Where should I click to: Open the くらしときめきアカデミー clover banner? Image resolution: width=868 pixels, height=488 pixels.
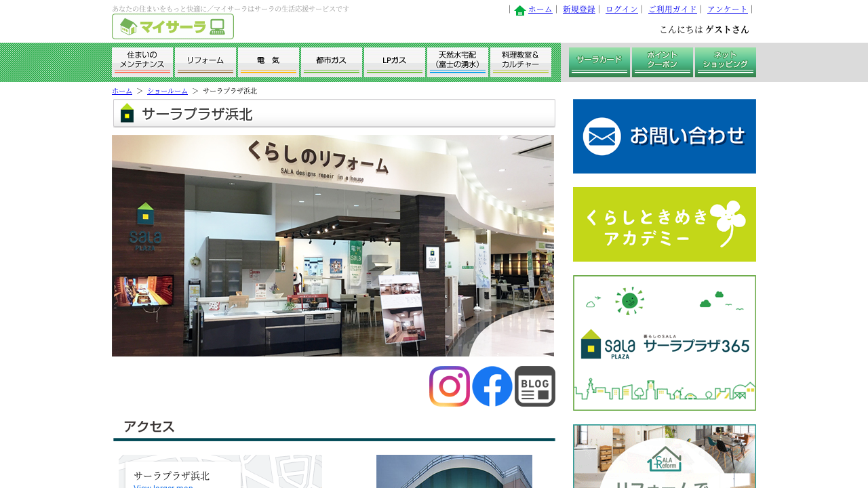click(664, 224)
